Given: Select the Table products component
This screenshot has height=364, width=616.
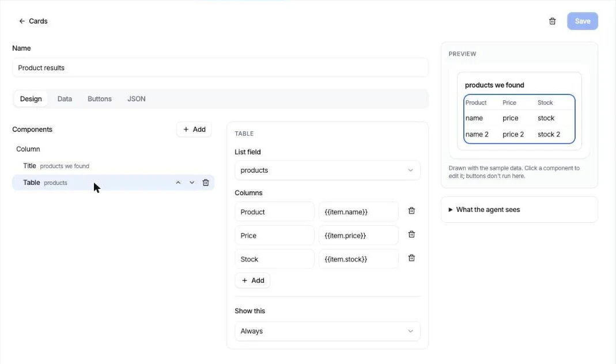Looking at the screenshot, I should 113,183.
